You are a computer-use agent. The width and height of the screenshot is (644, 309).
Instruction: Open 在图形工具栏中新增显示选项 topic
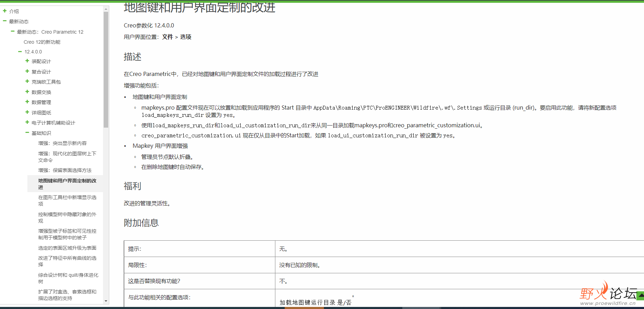[x=67, y=200]
